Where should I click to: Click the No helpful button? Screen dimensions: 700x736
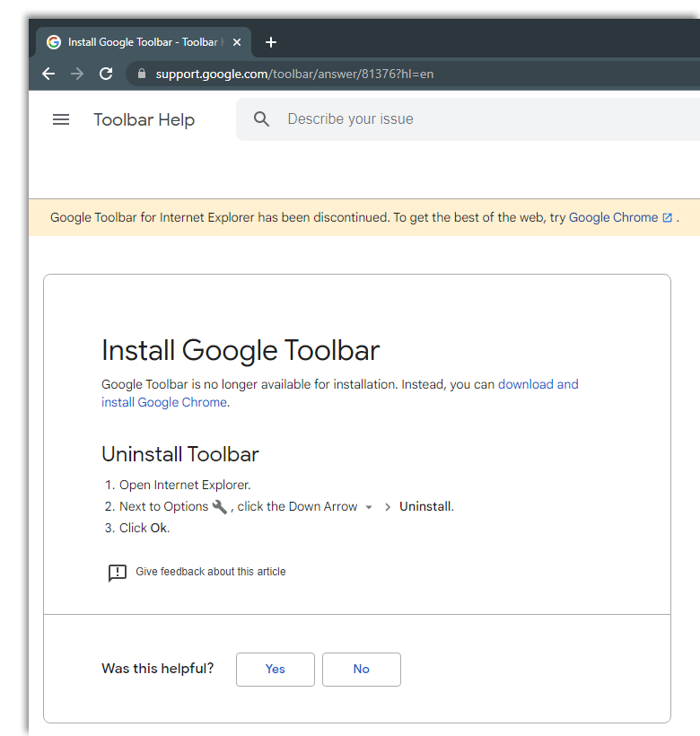362,670
